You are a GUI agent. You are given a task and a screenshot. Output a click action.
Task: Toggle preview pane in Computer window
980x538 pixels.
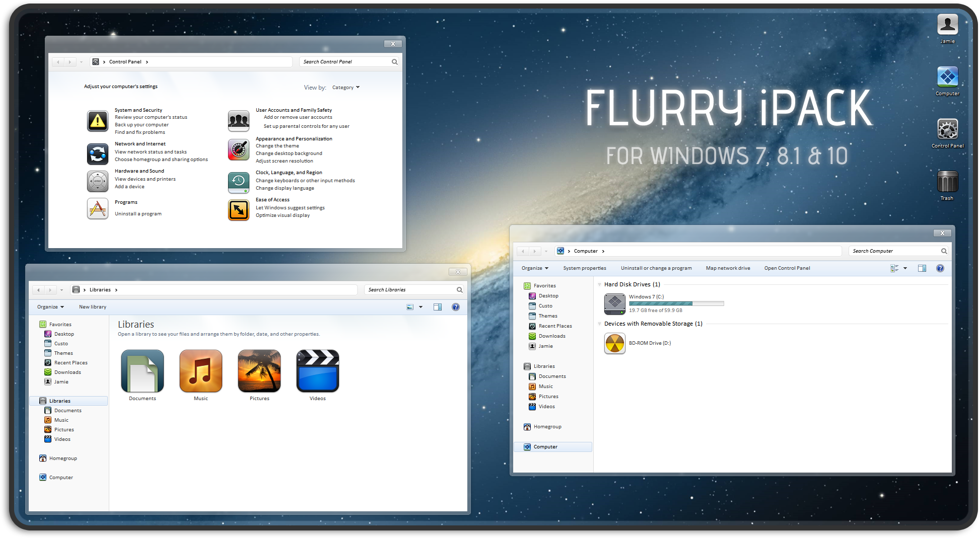pos(922,268)
